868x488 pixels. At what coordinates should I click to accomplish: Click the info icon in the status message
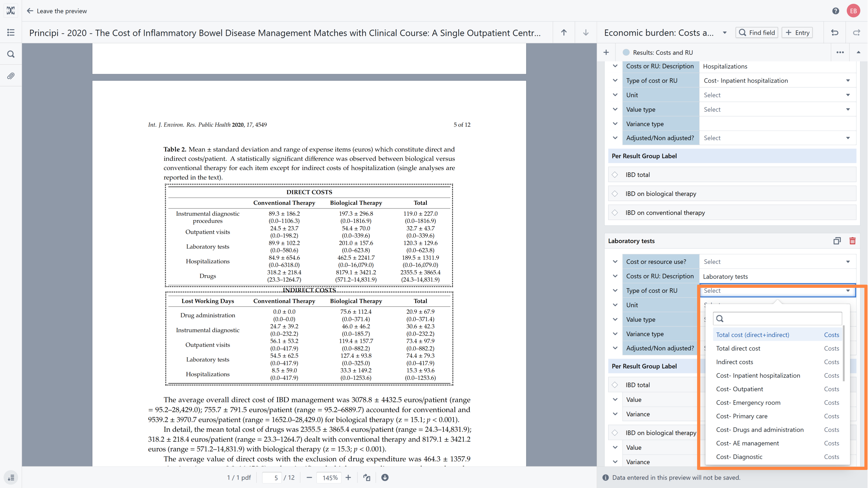tap(606, 478)
